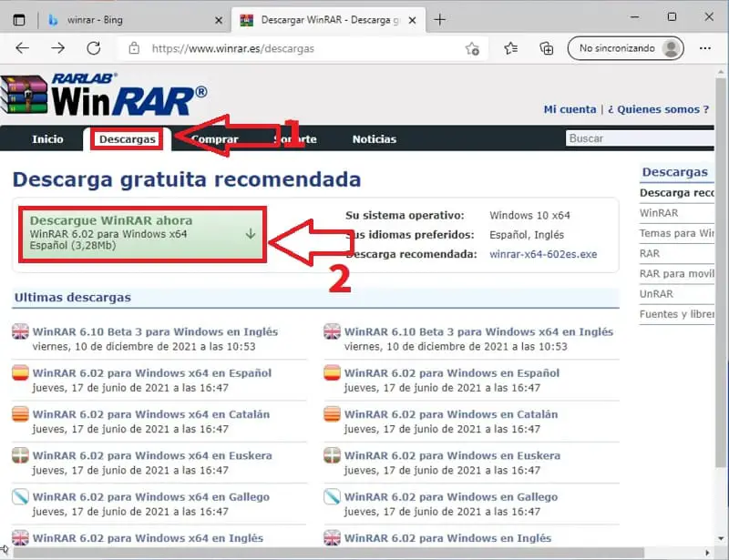Screen dimensions: 729x560
Task: Click the browser Back arrow
Action: (x=22, y=48)
